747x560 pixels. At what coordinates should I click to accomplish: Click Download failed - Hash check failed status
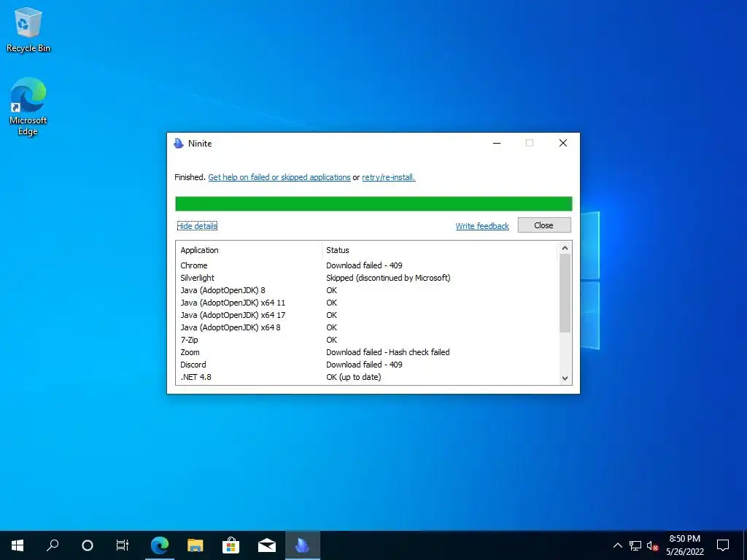(388, 352)
